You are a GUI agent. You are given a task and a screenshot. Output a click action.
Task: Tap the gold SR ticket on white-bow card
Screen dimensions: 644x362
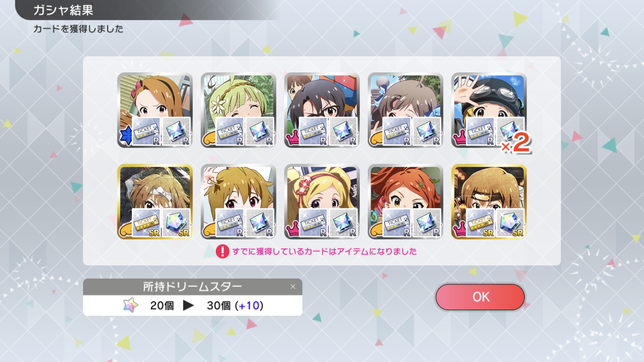pos(146,223)
